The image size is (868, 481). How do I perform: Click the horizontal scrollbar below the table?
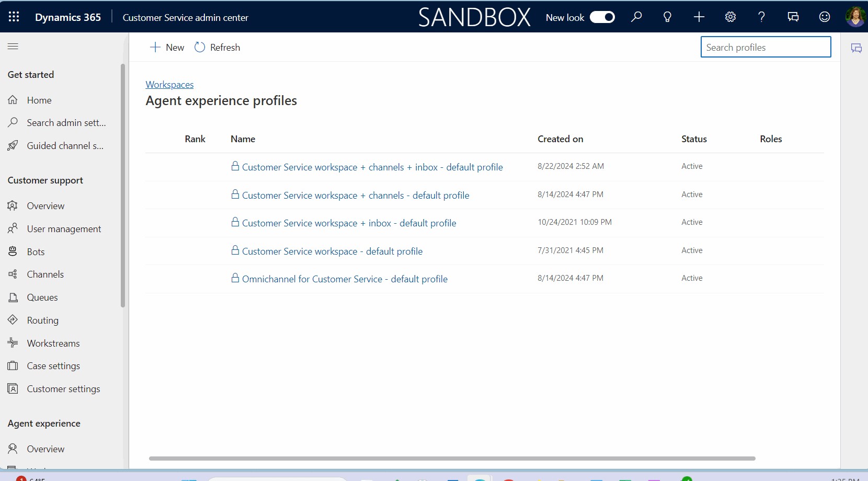coord(452,459)
